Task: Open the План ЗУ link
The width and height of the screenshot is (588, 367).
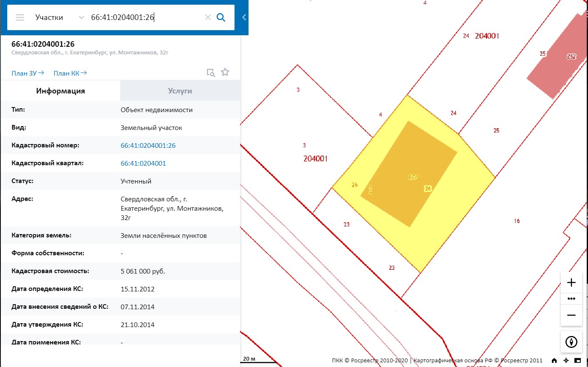Action: tap(28, 73)
